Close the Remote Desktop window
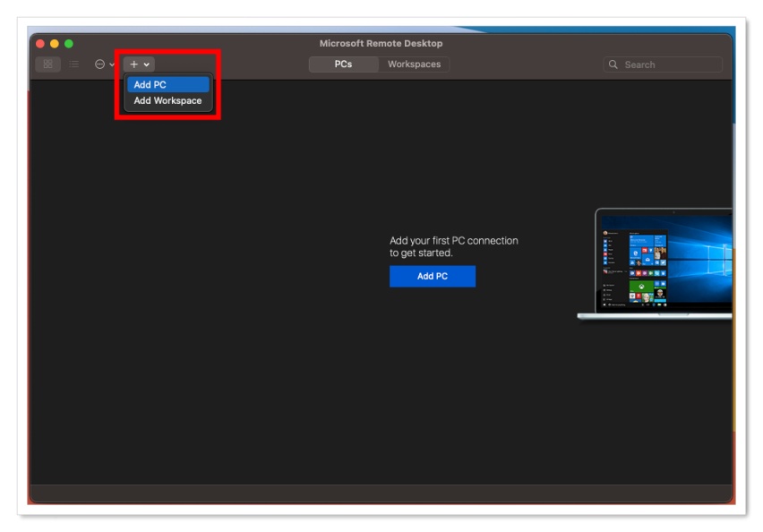 click(x=40, y=44)
